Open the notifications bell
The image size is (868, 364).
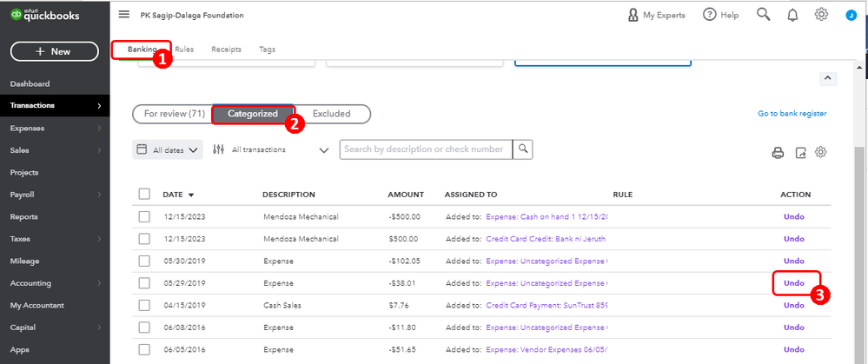(x=792, y=15)
